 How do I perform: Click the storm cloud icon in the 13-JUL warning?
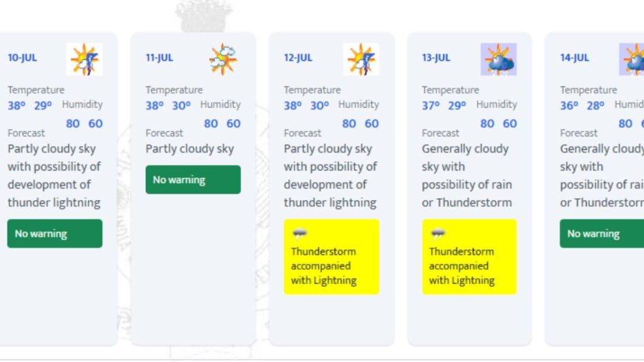tap(438, 234)
